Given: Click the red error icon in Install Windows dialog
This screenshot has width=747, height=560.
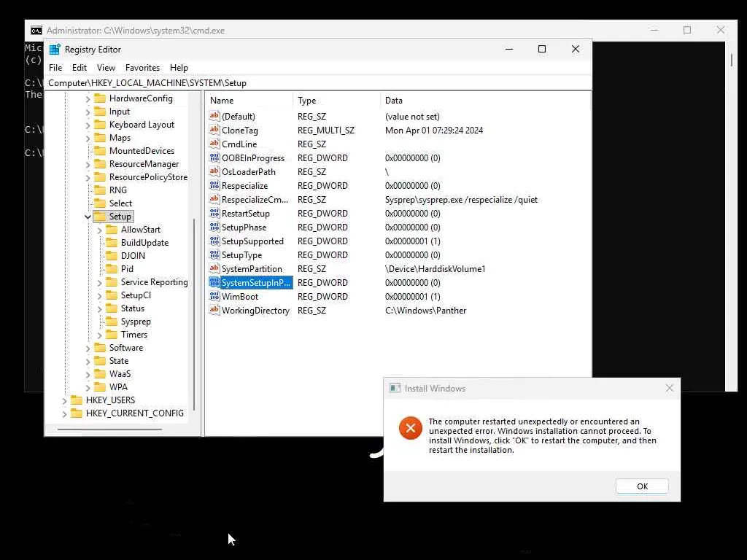Looking at the screenshot, I should [410, 428].
